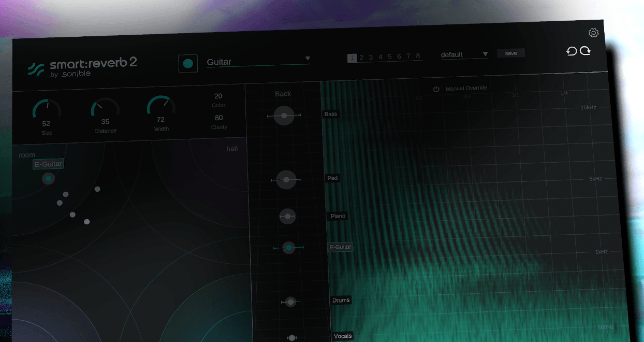
Task: Select the E-Guitar dot in room map
Action: [x=48, y=179]
